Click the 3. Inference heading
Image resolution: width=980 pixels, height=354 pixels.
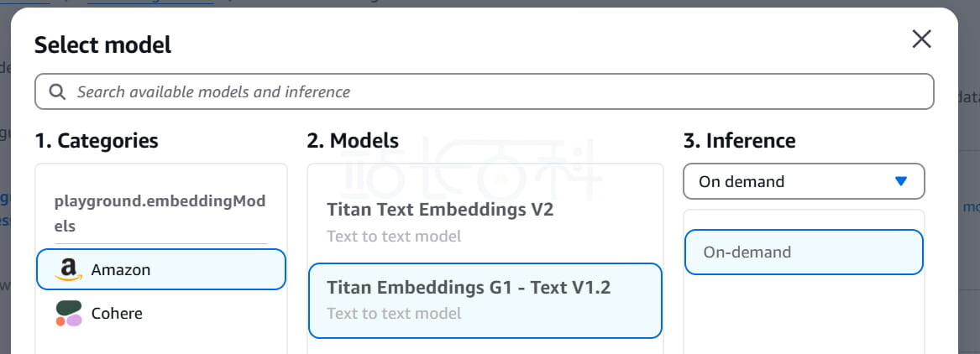click(x=739, y=141)
